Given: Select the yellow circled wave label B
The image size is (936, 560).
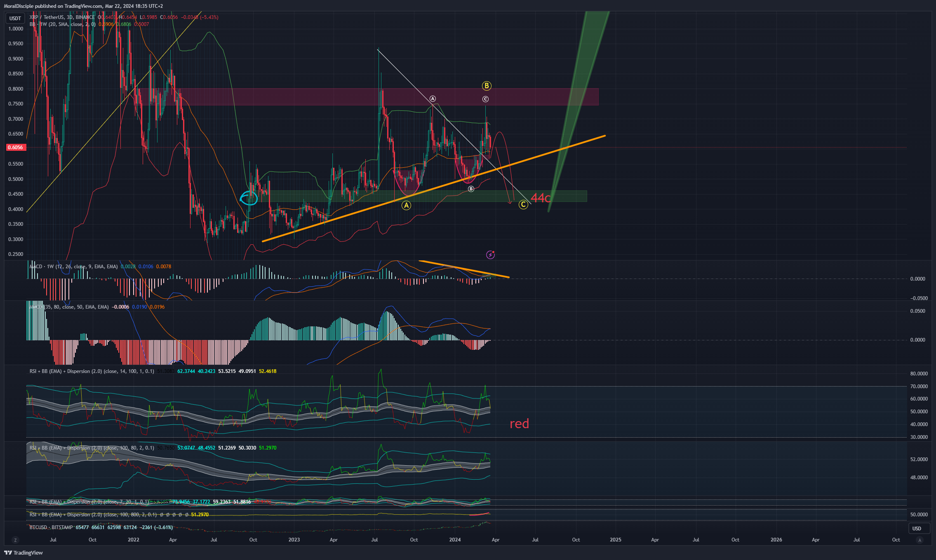Looking at the screenshot, I should coord(487,86).
